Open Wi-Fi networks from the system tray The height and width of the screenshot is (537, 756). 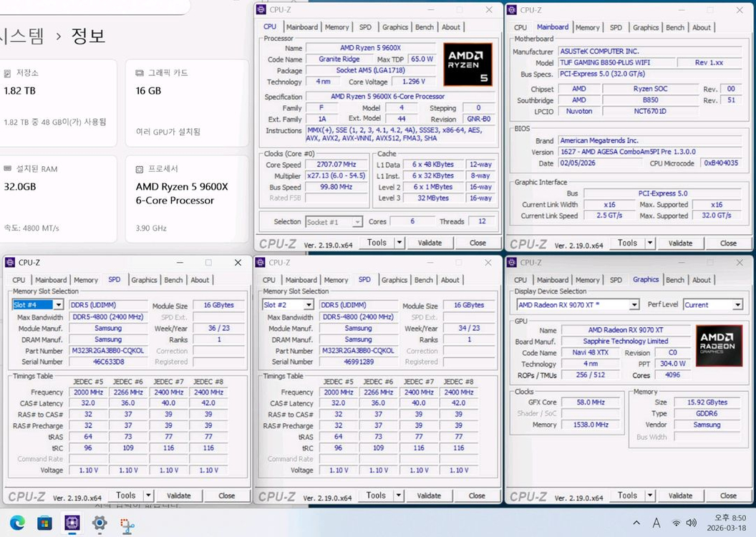point(676,523)
